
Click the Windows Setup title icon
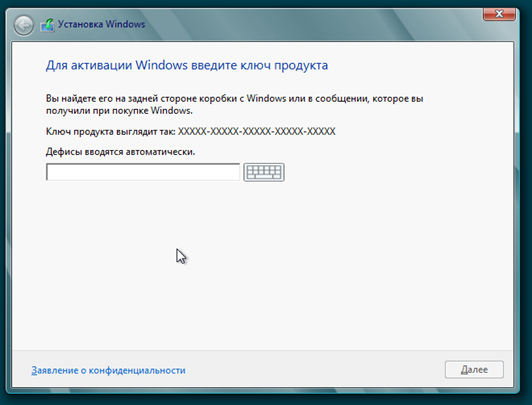(x=47, y=25)
